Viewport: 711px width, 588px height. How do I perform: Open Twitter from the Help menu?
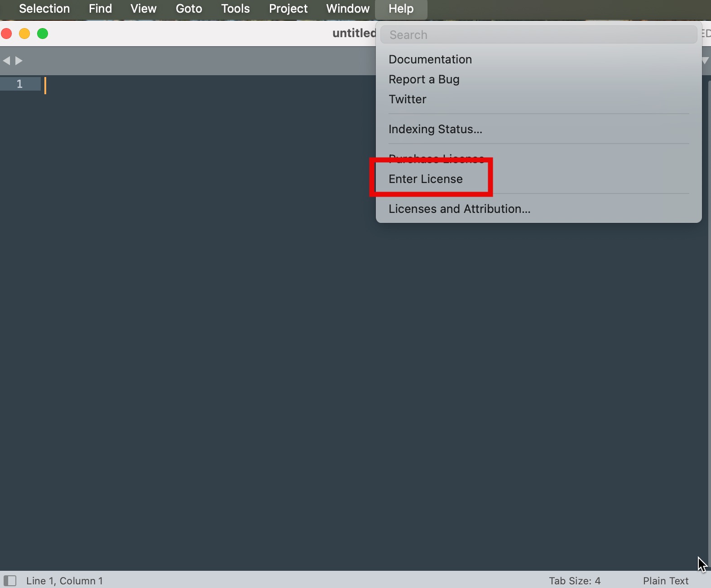pyautogui.click(x=407, y=99)
